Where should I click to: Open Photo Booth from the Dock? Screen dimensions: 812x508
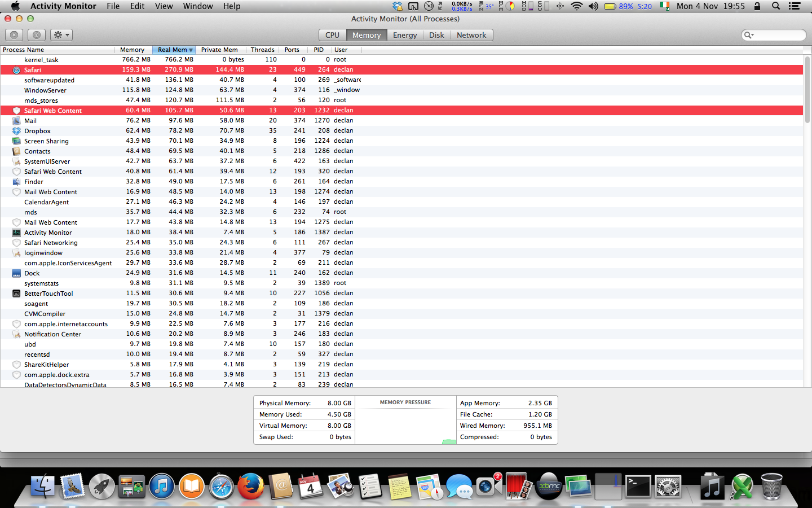tap(518, 487)
